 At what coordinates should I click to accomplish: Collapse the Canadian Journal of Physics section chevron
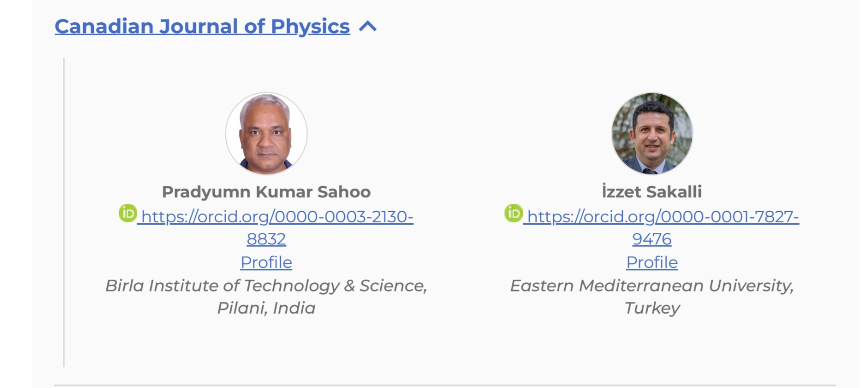click(x=368, y=27)
